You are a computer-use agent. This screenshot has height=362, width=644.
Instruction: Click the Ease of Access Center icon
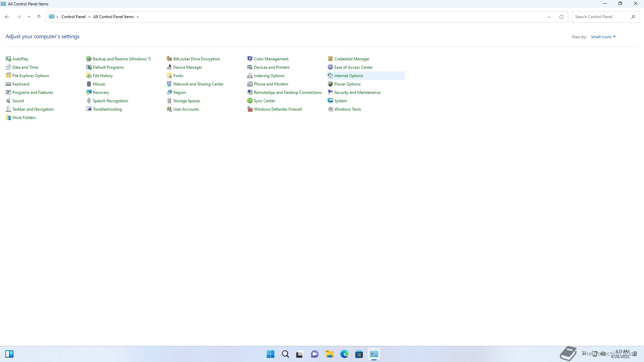coord(330,67)
